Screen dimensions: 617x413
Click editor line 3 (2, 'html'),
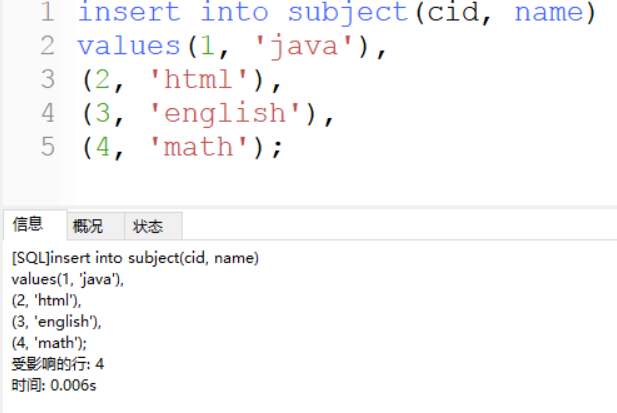[181, 80]
